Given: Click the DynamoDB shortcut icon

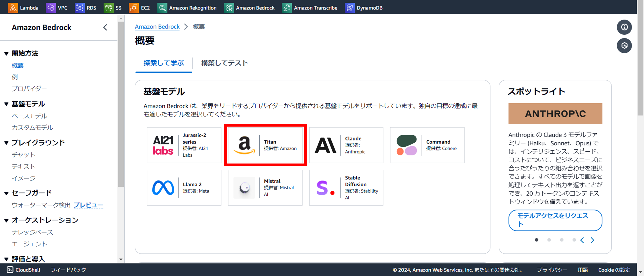Looking at the screenshot, I should (349, 8).
